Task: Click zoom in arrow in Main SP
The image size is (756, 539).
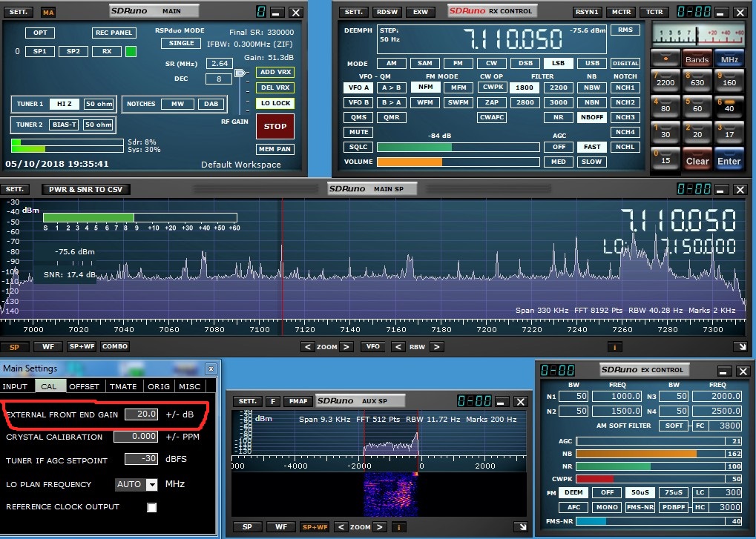Action: pos(346,347)
